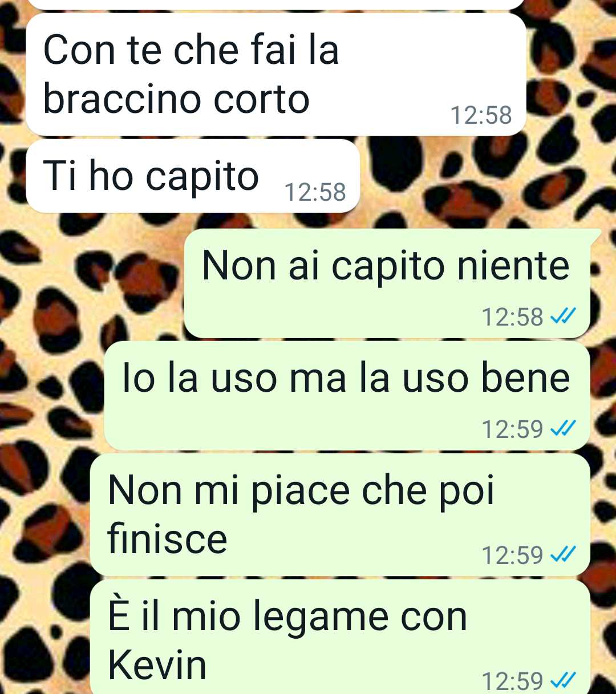
Task: Tap the 12:59 timestamp on the Kevin message
Action: click(x=512, y=681)
